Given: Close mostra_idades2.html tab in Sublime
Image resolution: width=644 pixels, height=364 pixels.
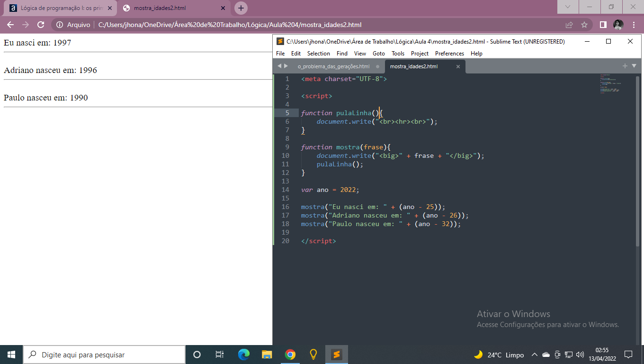Looking at the screenshot, I should tap(458, 66).
